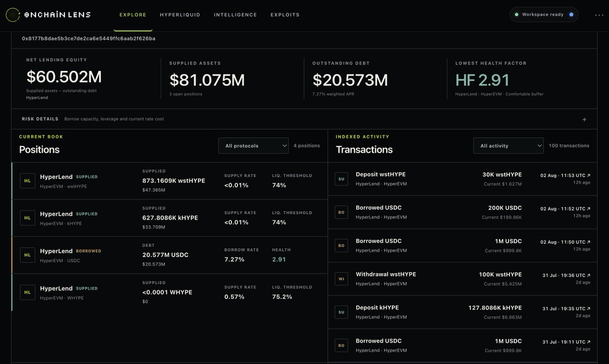Switch to the Explore tab

133,15
